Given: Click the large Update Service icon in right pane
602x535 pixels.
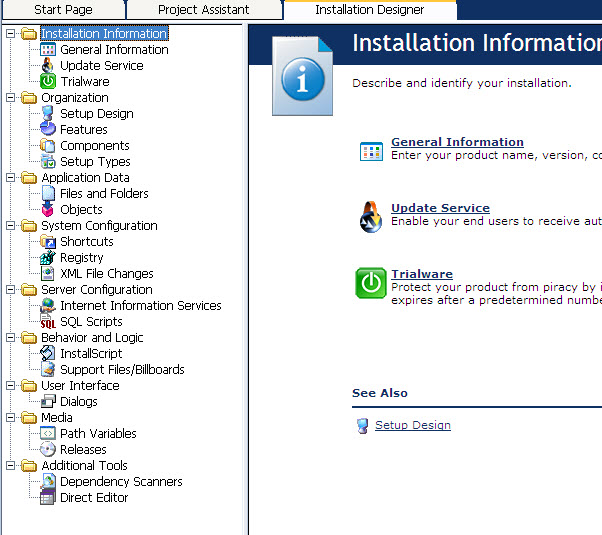Looking at the screenshot, I should pyautogui.click(x=371, y=217).
